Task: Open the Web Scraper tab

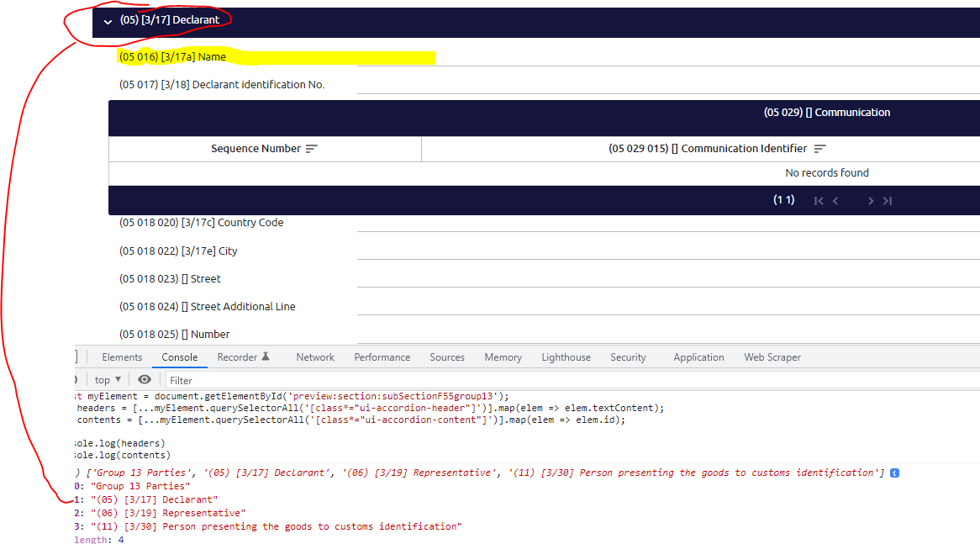Action: [x=772, y=357]
